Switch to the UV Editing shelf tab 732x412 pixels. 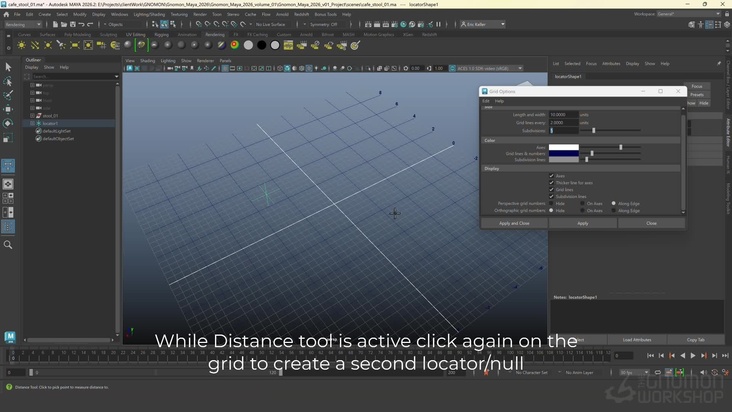134,34
